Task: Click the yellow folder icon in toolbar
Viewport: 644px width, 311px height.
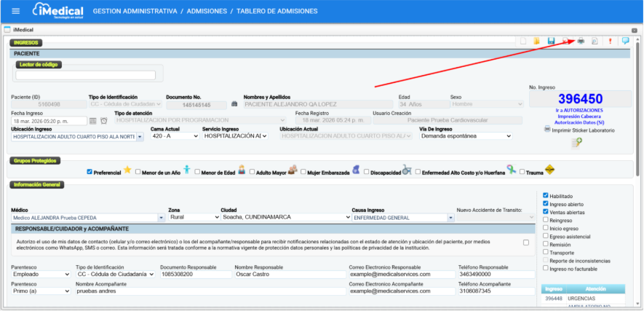Action: click(536, 42)
